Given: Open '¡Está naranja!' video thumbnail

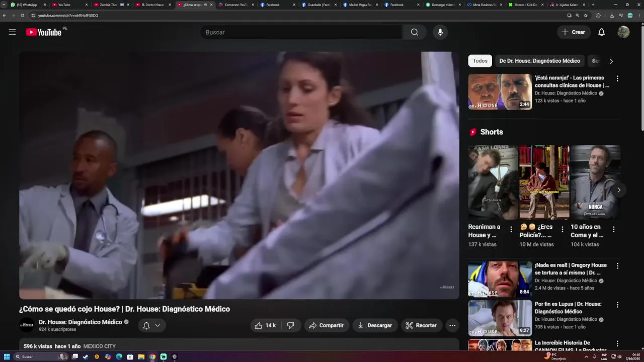Looking at the screenshot, I should pos(500,92).
